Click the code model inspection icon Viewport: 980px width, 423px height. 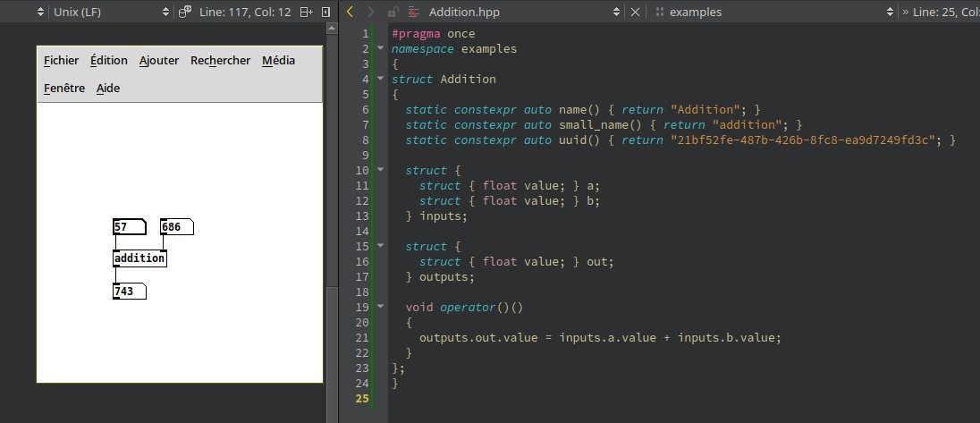click(185, 12)
